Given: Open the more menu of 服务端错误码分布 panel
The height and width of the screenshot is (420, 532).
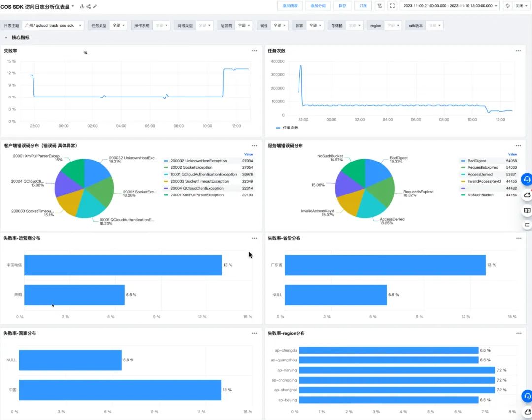Looking at the screenshot, I should 518,146.
